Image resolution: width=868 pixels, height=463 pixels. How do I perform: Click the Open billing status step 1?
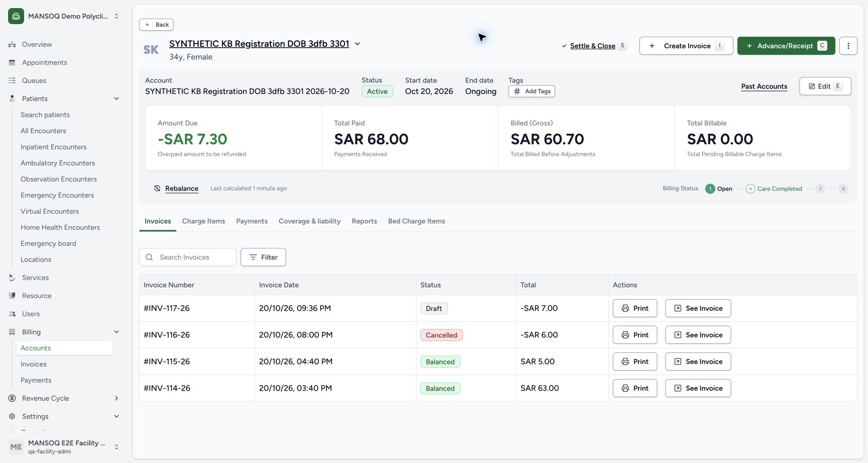[x=710, y=189]
